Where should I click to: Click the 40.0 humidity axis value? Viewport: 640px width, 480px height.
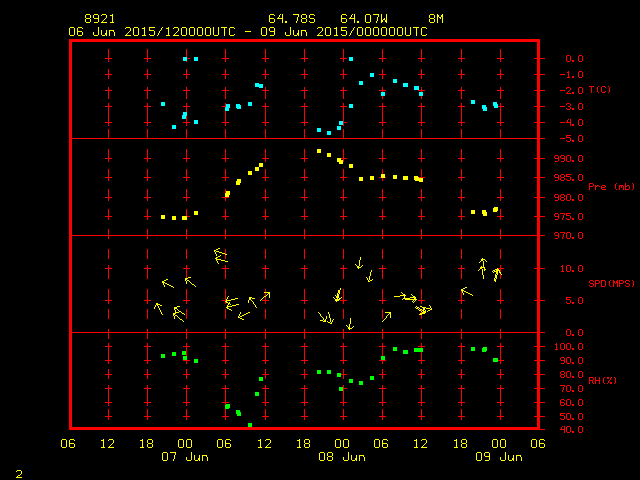point(571,430)
